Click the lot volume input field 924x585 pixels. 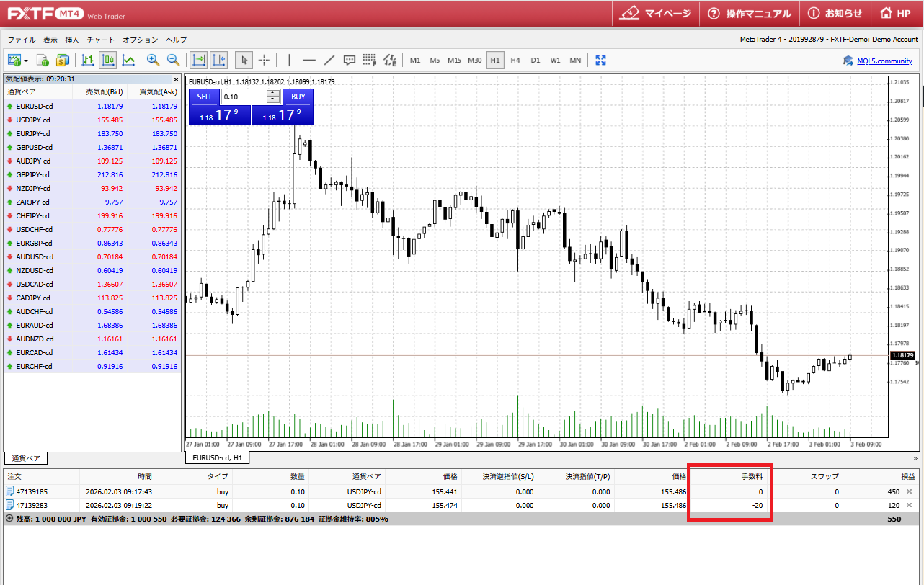click(x=244, y=97)
